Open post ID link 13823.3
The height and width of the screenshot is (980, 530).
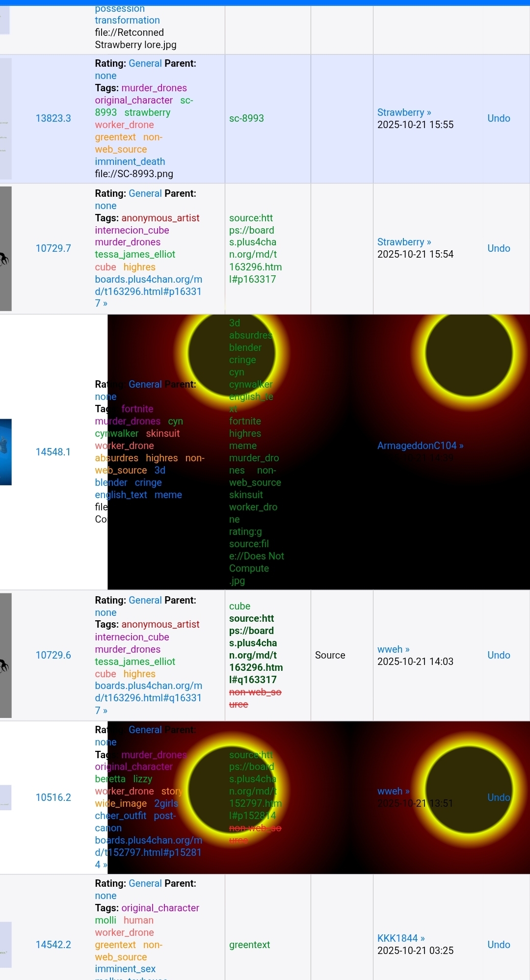coord(53,118)
